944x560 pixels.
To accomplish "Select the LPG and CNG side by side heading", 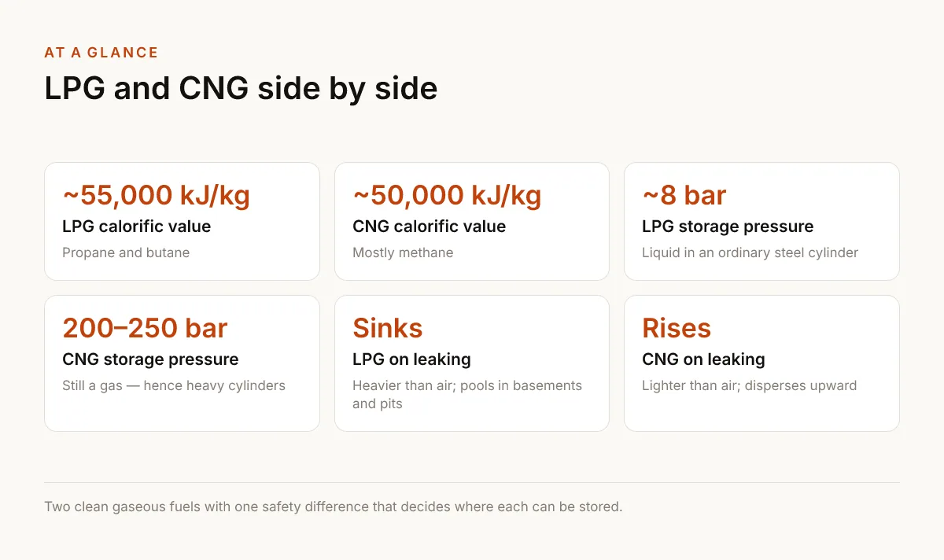I will coord(241,88).
